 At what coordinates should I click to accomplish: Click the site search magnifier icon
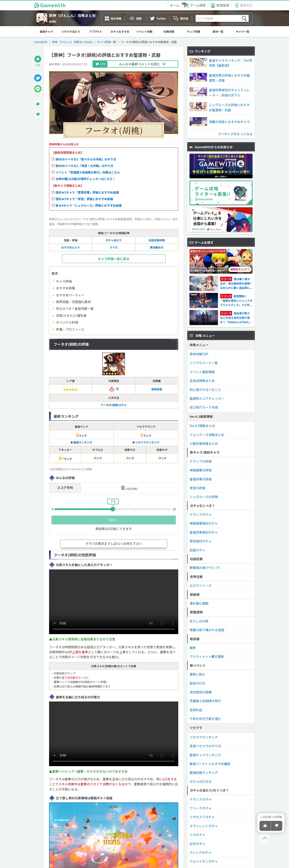244,18
